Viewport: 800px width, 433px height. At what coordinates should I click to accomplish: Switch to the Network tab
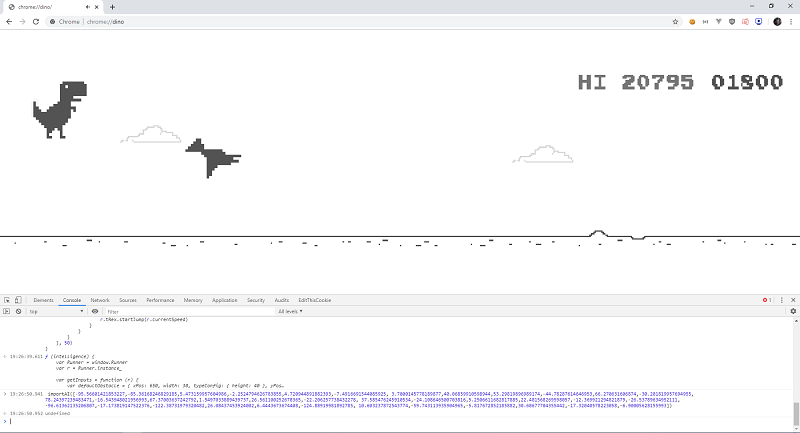100,300
